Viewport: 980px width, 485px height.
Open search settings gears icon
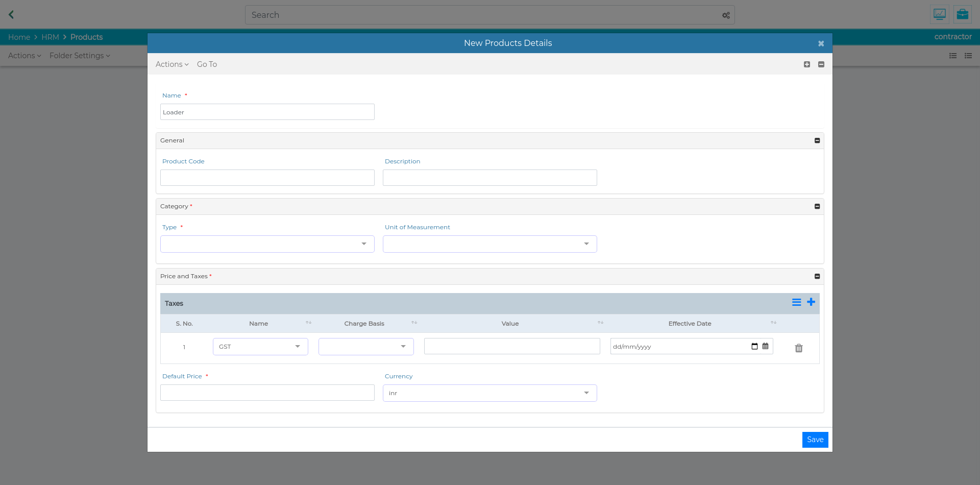click(726, 15)
